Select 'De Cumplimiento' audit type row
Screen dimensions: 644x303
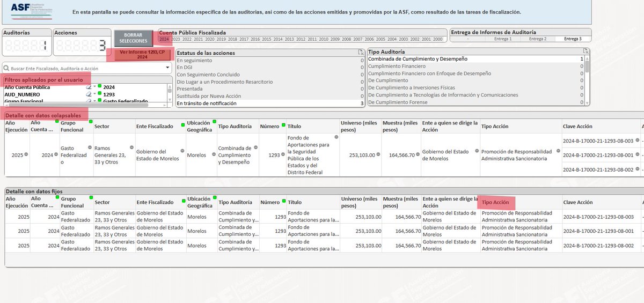(475, 80)
